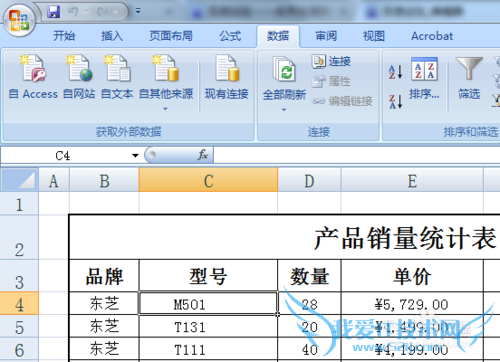500x362 pixels.
Task: Click 编辑链接 button
Action: point(342,101)
